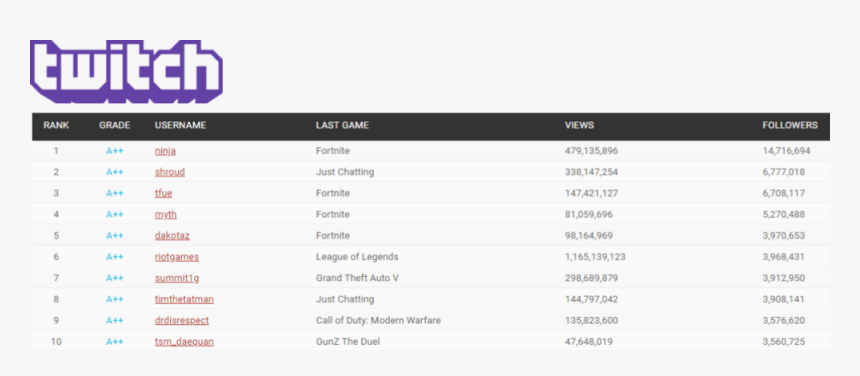This screenshot has height=376, width=860.
Task: Select views value 81,059,696
Action: point(589,214)
